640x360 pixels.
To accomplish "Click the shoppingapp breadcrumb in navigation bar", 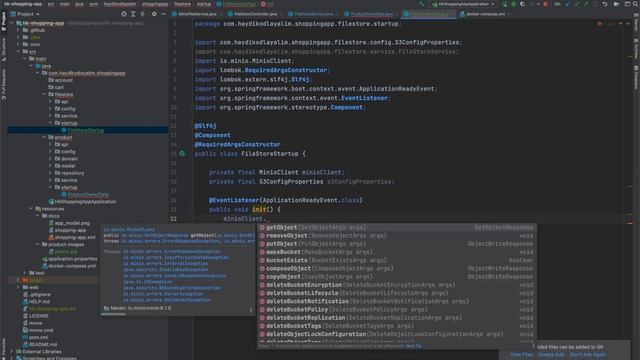I will 155,4.
